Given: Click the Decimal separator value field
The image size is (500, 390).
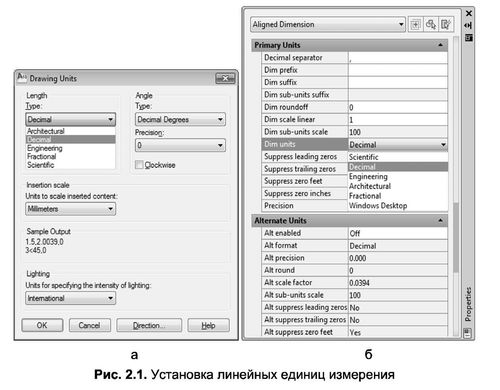Looking at the screenshot, I should (398, 58).
